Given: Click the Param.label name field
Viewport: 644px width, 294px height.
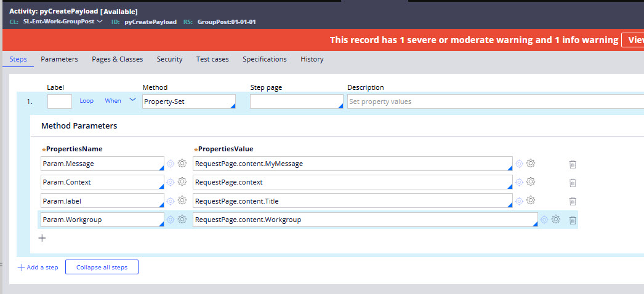Looking at the screenshot, I should click(103, 201).
